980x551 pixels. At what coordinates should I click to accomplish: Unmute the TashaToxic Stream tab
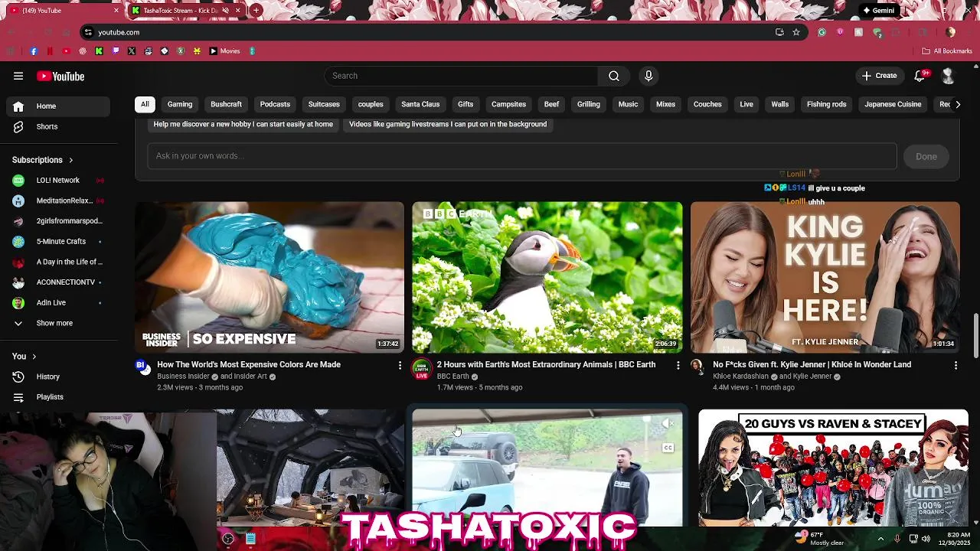pos(225,11)
